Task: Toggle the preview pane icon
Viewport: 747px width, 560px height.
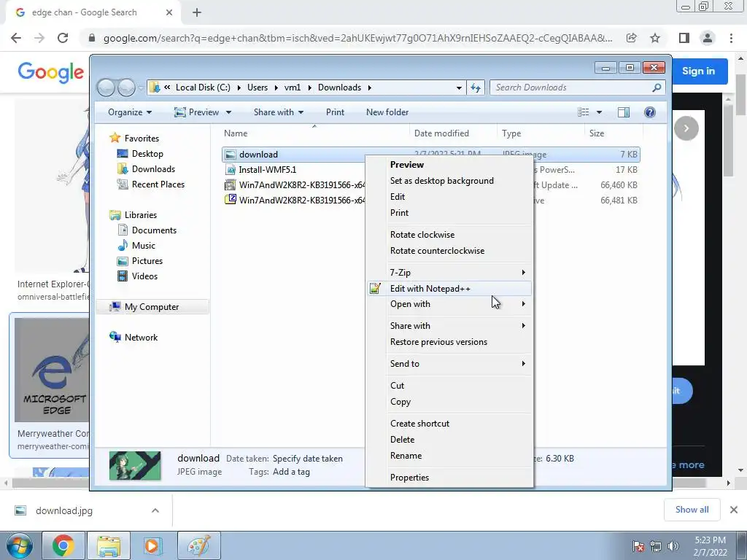Action: tap(623, 112)
